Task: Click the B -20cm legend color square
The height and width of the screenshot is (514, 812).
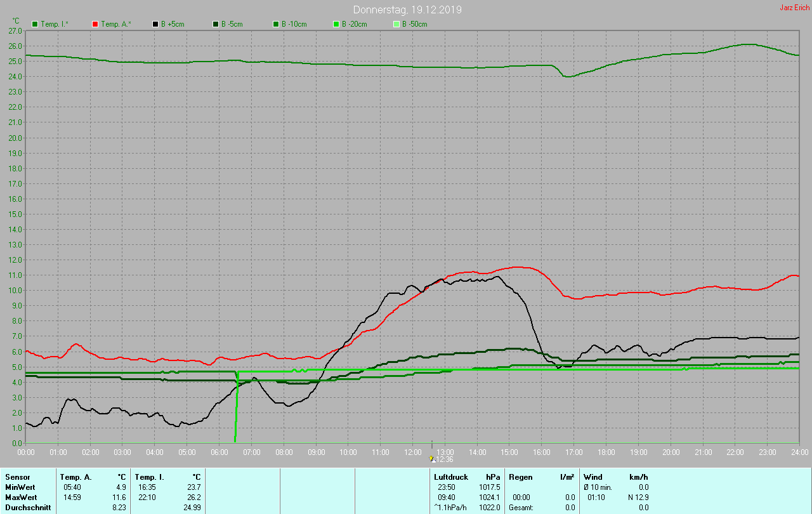Action: (x=336, y=24)
